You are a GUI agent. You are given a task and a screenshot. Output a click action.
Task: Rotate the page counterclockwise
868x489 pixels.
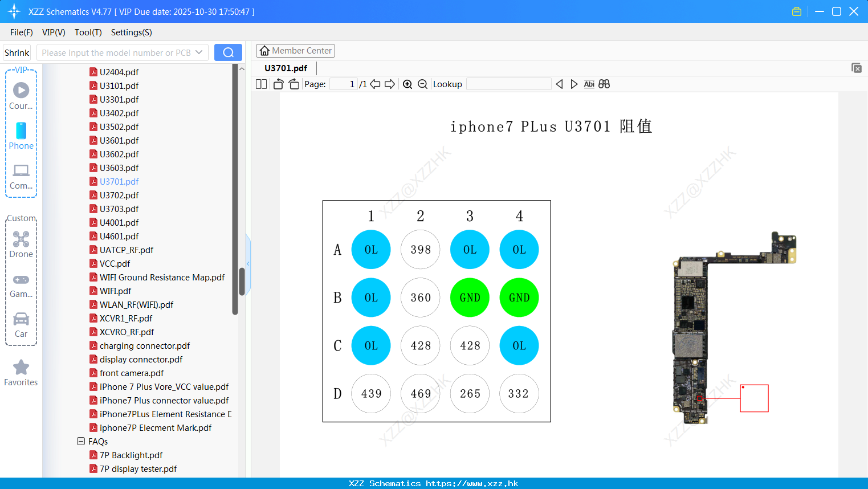coord(278,84)
